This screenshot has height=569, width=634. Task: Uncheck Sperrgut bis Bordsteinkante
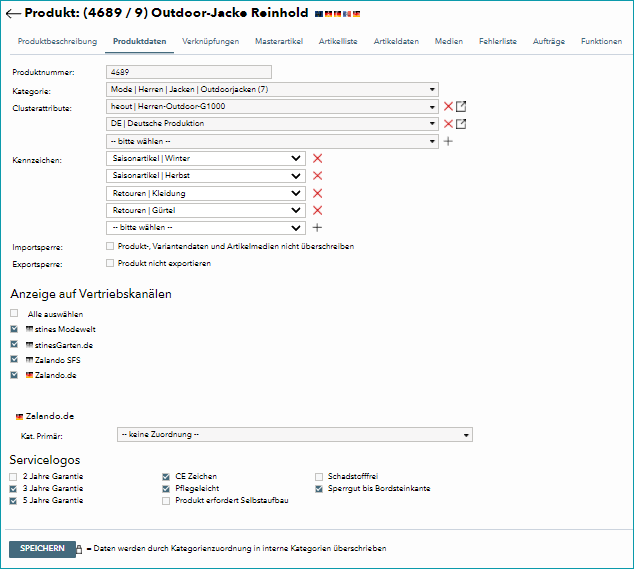coord(319,489)
